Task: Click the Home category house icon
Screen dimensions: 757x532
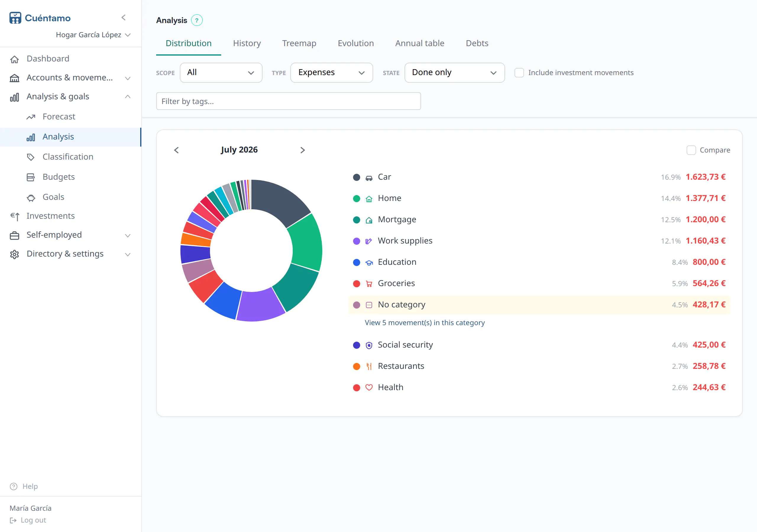Action: pyautogui.click(x=369, y=199)
